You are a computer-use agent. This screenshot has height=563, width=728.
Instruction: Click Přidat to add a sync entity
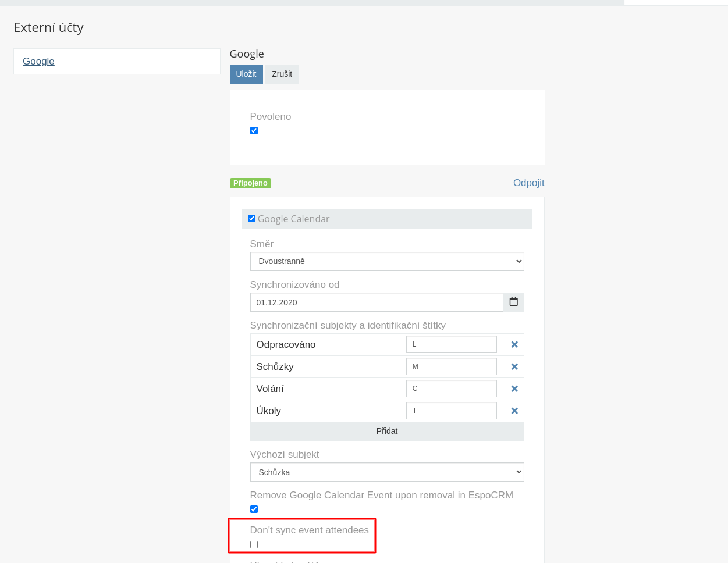click(387, 431)
